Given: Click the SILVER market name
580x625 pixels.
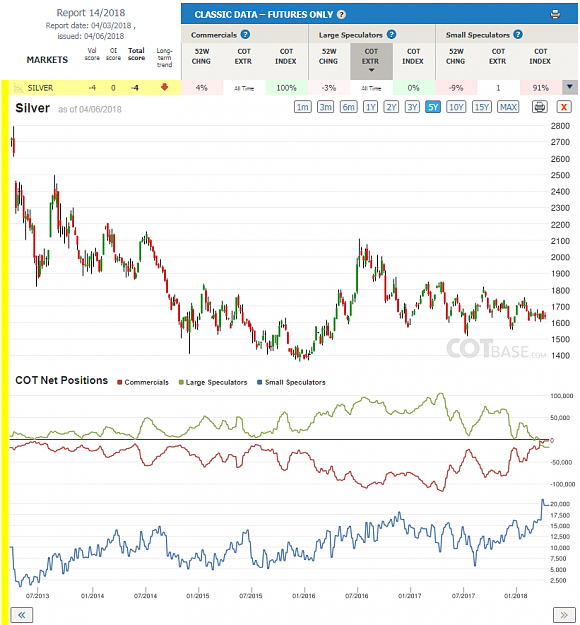Looking at the screenshot, I should [x=40, y=88].
